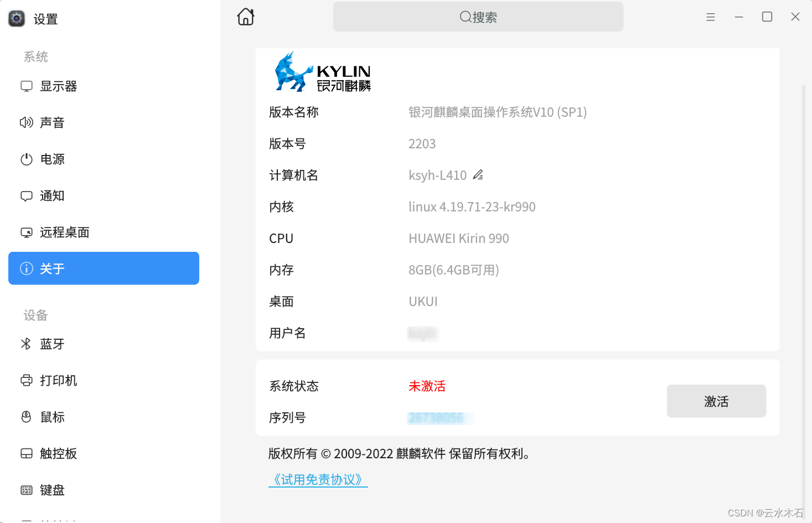Screen dimensions: 812x523
Task: Select the highlighted 关于 item
Action: coord(104,268)
